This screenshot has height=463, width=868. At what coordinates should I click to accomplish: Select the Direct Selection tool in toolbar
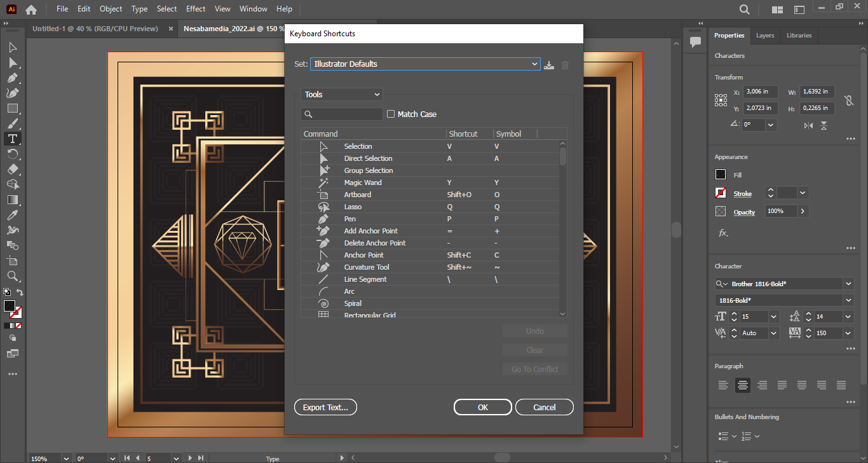[x=13, y=62]
